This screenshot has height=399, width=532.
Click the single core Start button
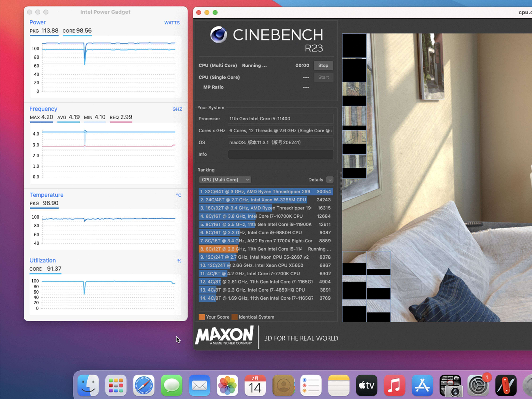coord(323,77)
